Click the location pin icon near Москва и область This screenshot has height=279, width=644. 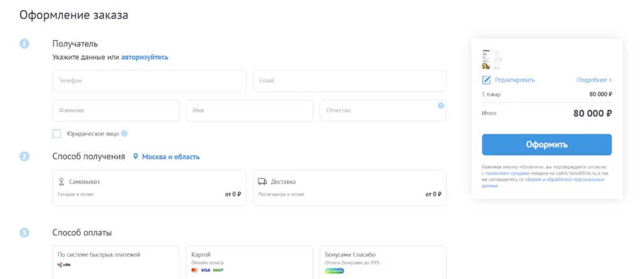pos(135,156)
